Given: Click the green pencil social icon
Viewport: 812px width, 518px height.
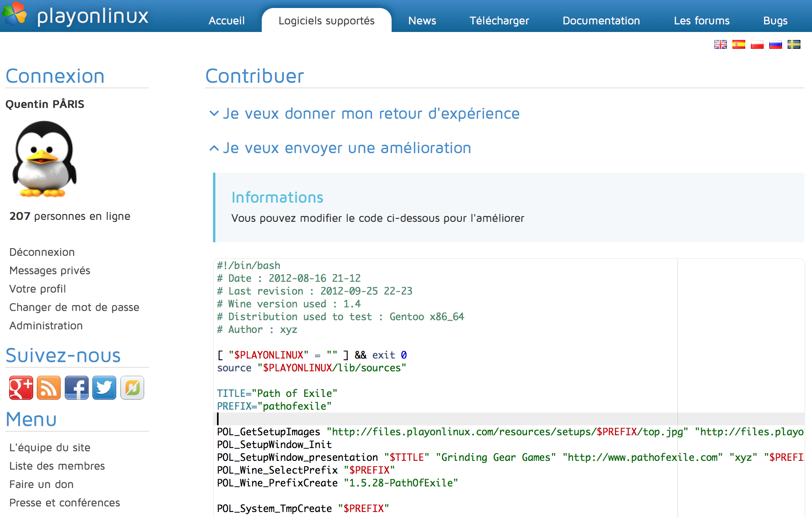Looking at the screenshot, I should [132, 388].
